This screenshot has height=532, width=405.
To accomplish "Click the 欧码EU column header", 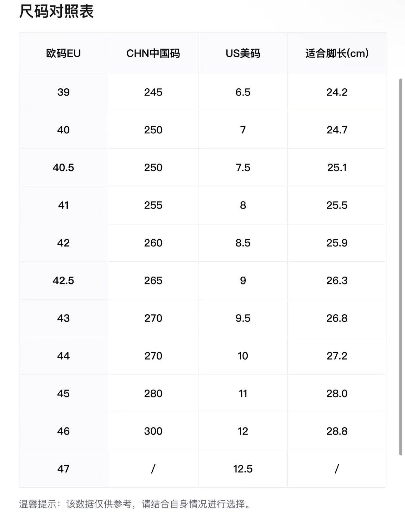I will [x=63, y=53].
